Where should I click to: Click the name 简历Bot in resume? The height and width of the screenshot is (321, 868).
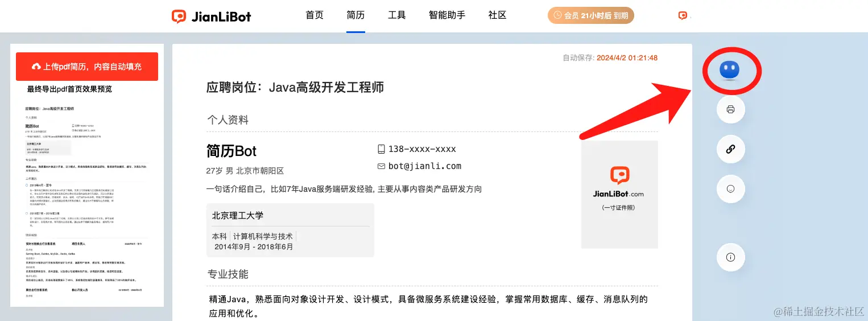click(x=232, y=151)
